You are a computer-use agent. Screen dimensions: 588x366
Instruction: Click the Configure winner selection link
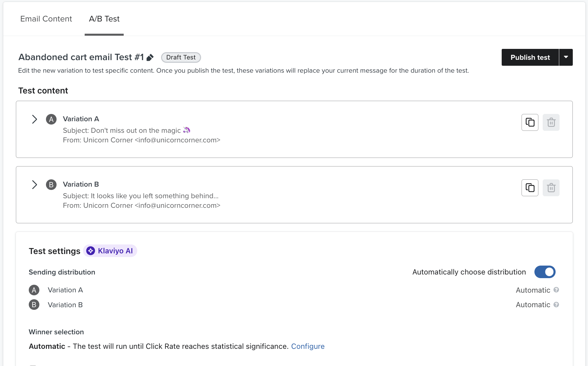click(x=308, y=346)
